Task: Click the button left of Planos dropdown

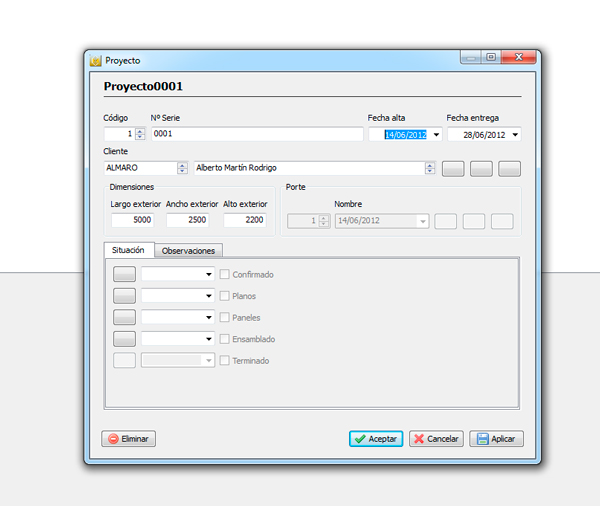Action: [x=124, y=295]
